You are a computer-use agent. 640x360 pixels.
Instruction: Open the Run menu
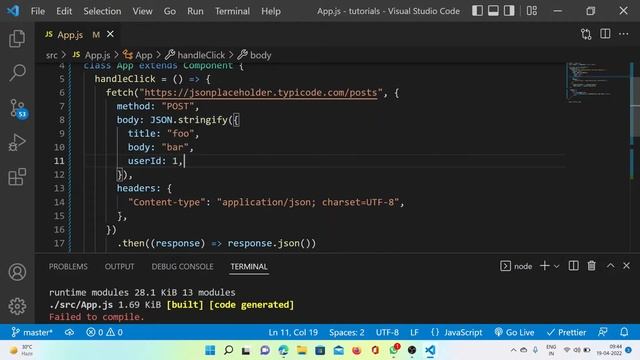point(195,11)
